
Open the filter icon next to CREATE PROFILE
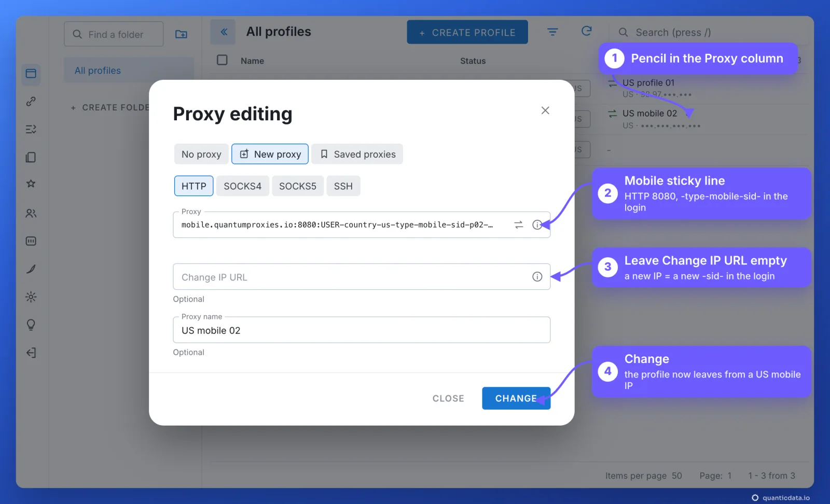tap(552, 32)
